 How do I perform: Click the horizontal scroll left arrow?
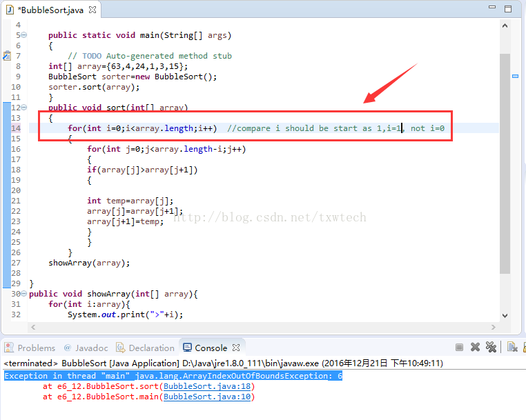pos(33,327)
